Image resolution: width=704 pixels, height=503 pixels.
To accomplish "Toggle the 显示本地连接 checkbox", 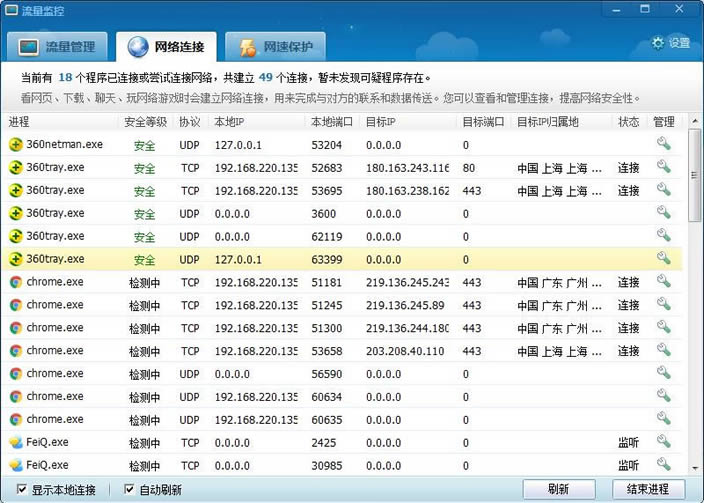I will click(22, 489).
